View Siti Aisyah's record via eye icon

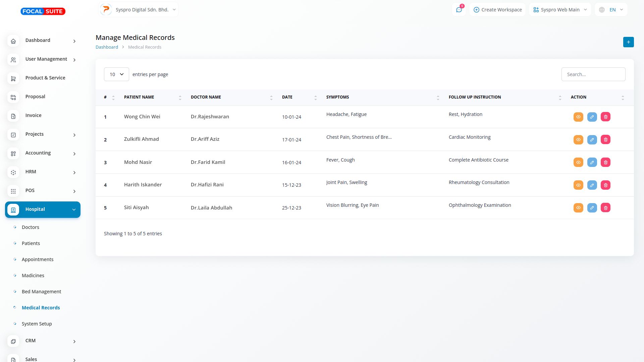578,208
